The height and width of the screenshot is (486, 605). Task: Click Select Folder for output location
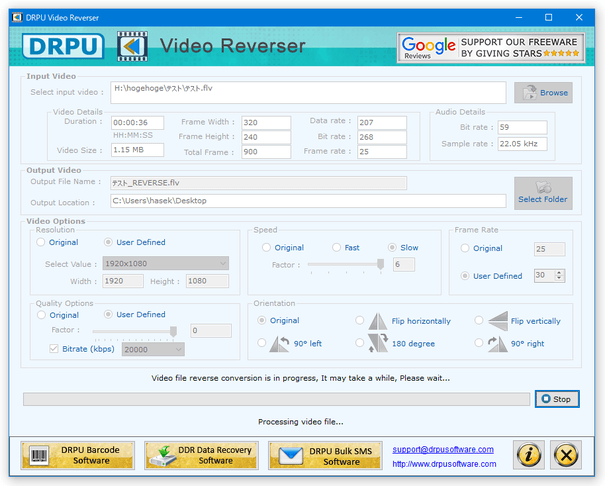click(x=543, y=193)
